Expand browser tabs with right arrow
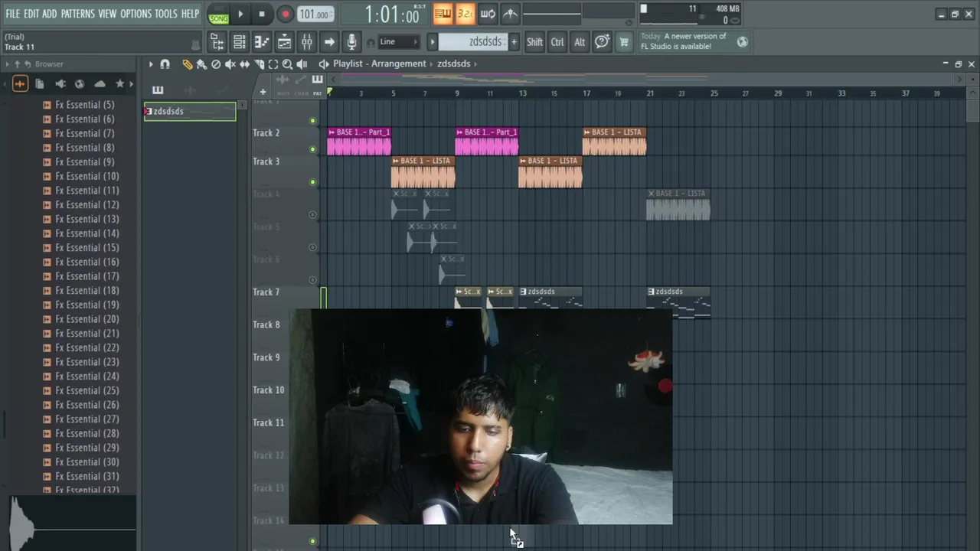980x551 pixels. point(132,84)
